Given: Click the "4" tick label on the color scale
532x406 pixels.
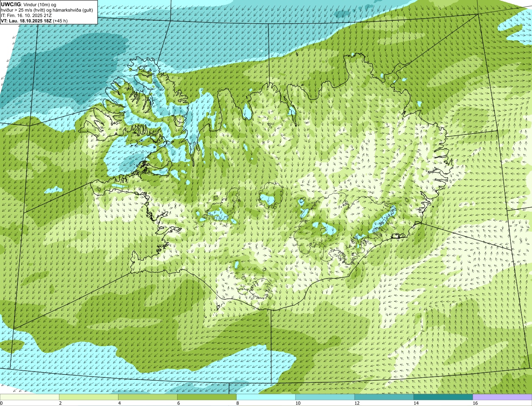Looking at the screenshot, I should 119,403.
